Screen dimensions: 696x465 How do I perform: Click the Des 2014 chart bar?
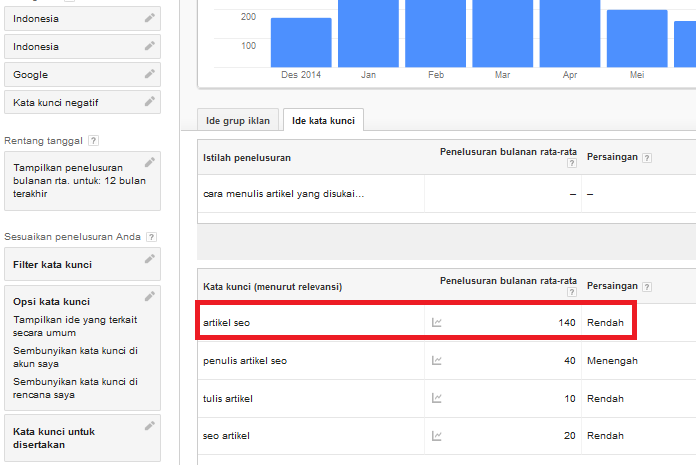[x=301, y=43]
